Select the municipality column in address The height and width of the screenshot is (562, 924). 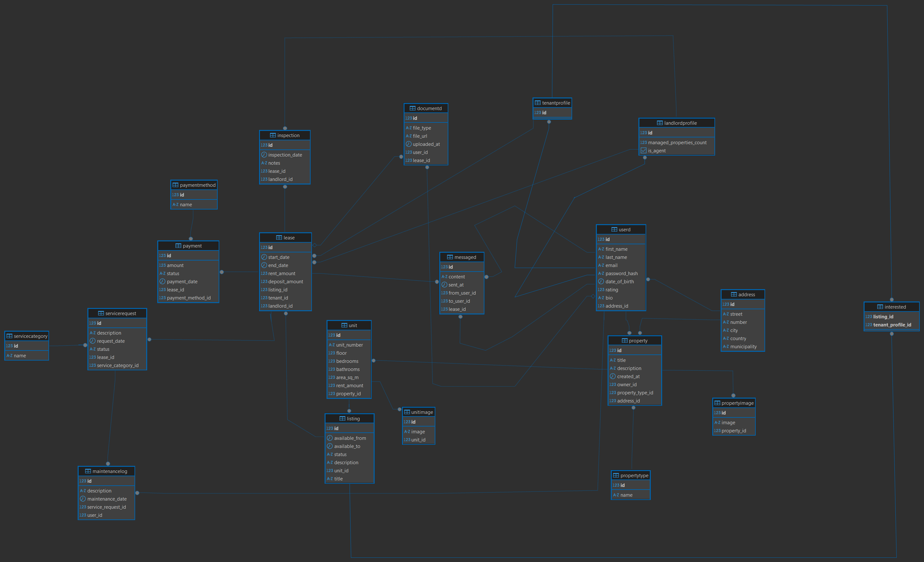click(743, 346)
